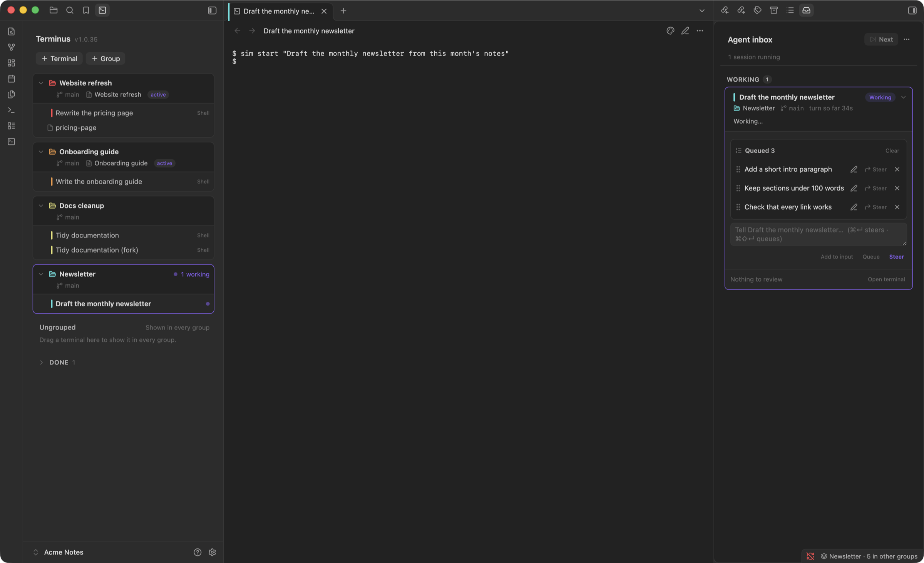Click the Queue button below message box
924x563 pixels.
871,257
